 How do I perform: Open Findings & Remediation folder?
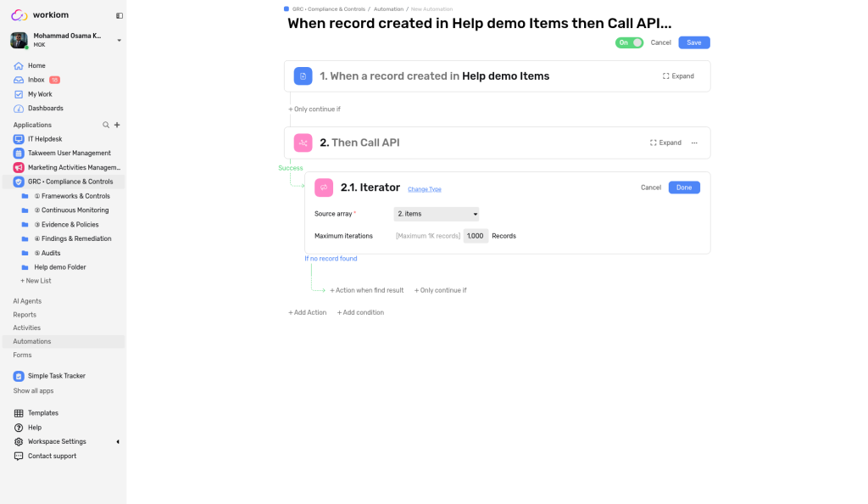pos(66,238)
